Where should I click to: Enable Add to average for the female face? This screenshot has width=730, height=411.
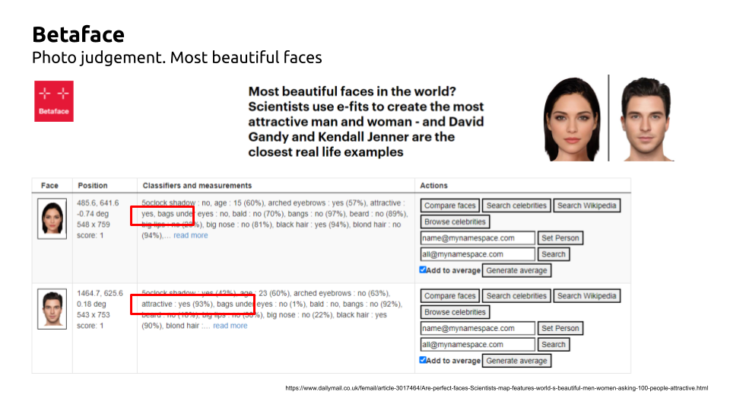click(x=424, y=270)
